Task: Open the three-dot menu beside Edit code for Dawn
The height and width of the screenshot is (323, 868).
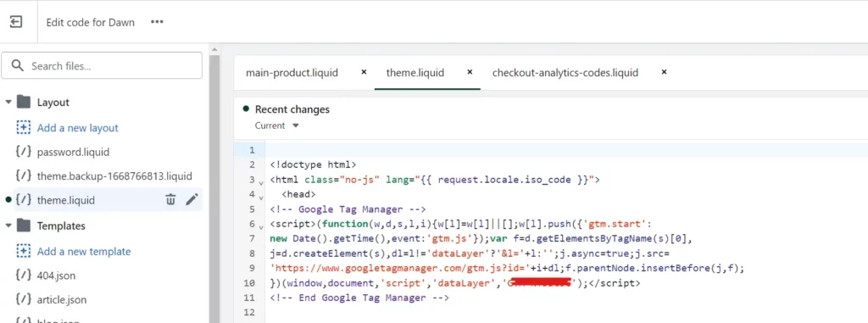Action: click(157, 22)
